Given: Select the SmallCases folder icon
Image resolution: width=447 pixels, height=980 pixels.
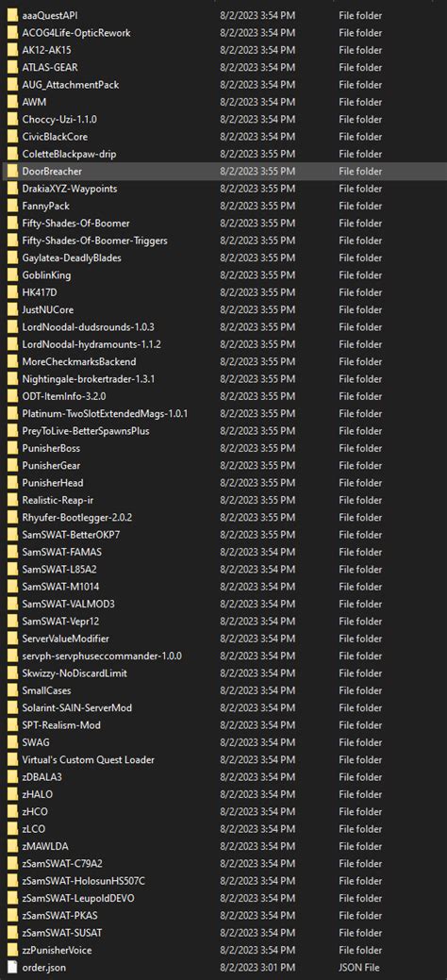Looking at the screenshot, I should (x=12, y=690).
